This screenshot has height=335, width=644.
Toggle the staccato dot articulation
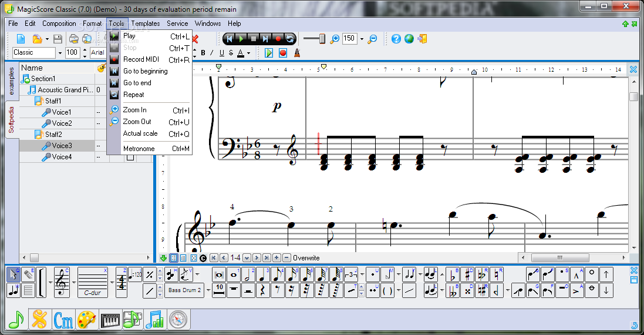pyautogui.click(x=562, y=274)
